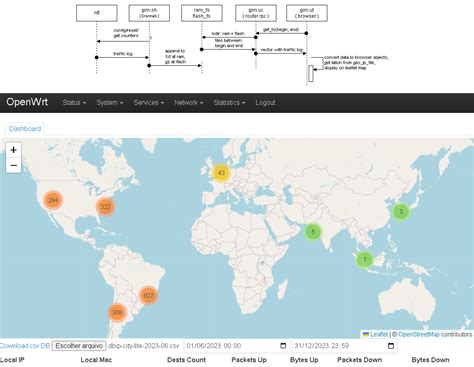This screenshot has height=367, width=474.
Task: Focus the start date field 01/06/2023 00:00
Action: pos(236,346)
